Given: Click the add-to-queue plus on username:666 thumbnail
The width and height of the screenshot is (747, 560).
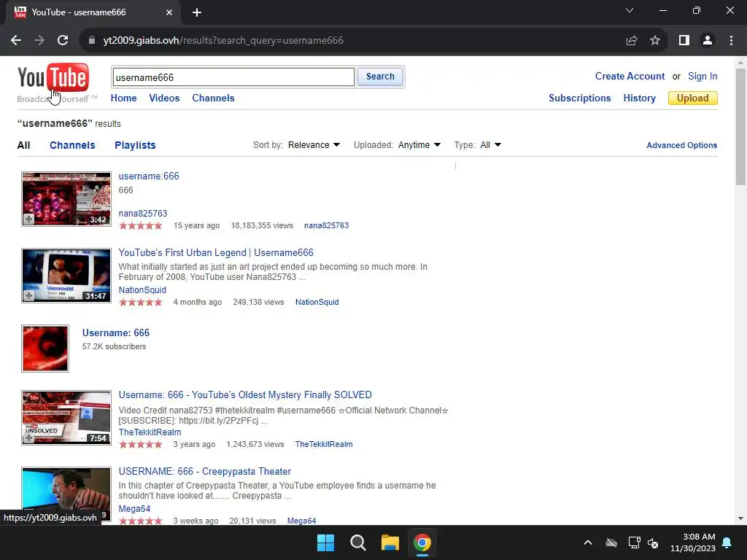Looking at the screenshot, I should point(28,219).
